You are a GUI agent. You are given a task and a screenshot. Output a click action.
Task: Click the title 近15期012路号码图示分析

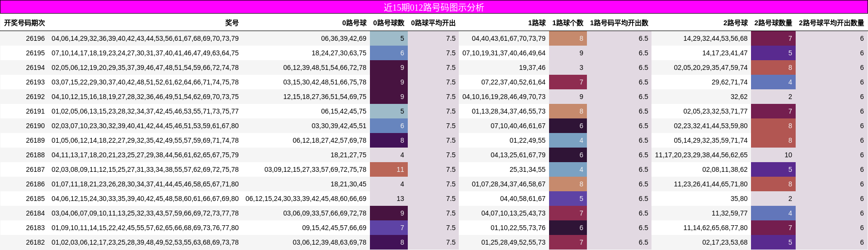[x=434, y=7]
